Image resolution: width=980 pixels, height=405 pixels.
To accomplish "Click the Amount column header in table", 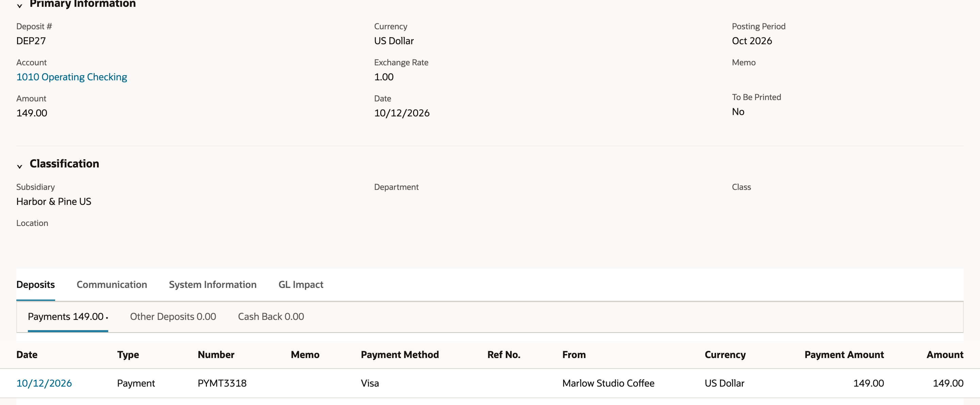I will click(x=945, y=354).
